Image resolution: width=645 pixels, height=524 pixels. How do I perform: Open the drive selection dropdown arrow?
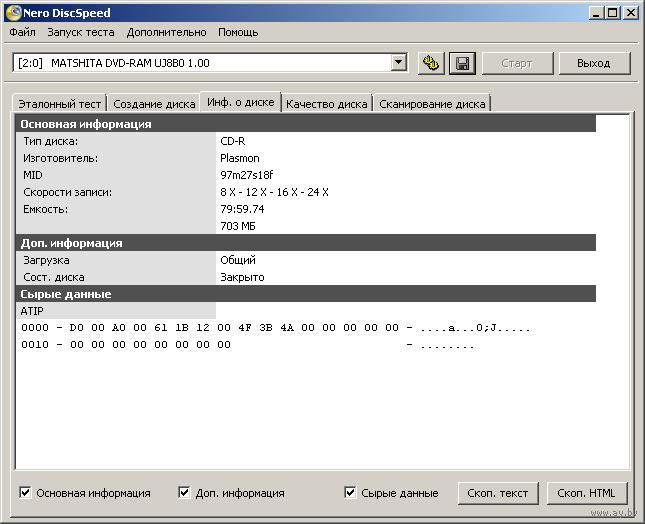[x=398, y=63]
